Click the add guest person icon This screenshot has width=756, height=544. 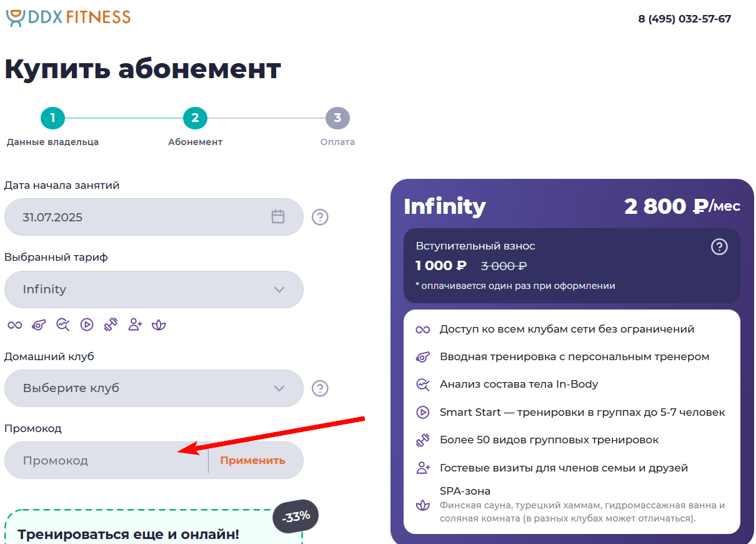(x=135, y=325)
